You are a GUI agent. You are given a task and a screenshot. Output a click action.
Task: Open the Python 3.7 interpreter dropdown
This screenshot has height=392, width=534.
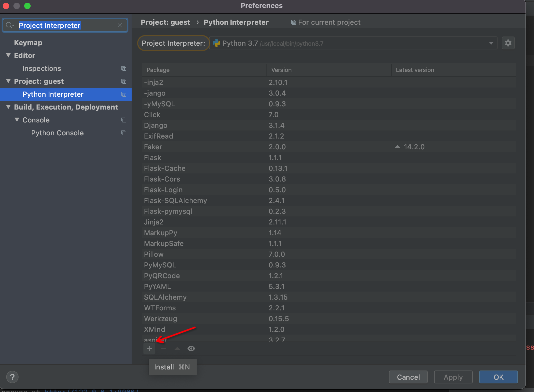(x=491, y=43)
